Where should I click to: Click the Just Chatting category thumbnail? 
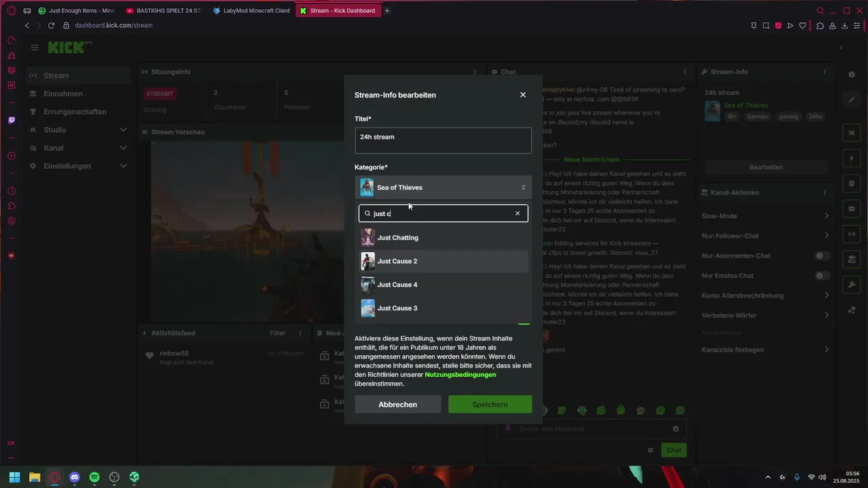(368, 238)
